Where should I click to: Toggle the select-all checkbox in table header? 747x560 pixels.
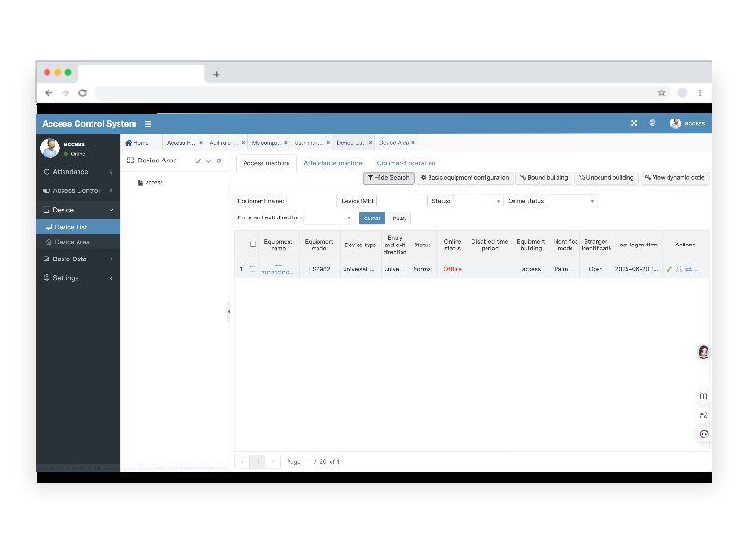[252, 245]
